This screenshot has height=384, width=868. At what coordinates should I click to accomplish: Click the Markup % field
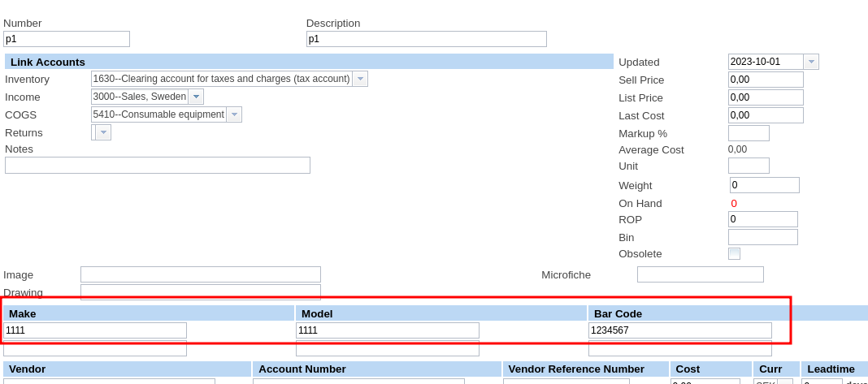tap(749, 133)
